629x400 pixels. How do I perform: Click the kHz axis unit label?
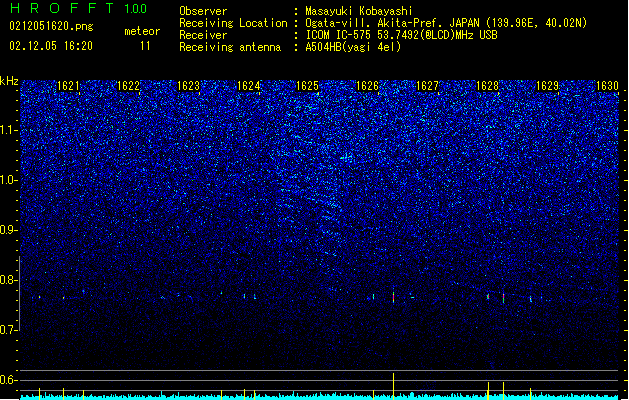click(9, 81)
